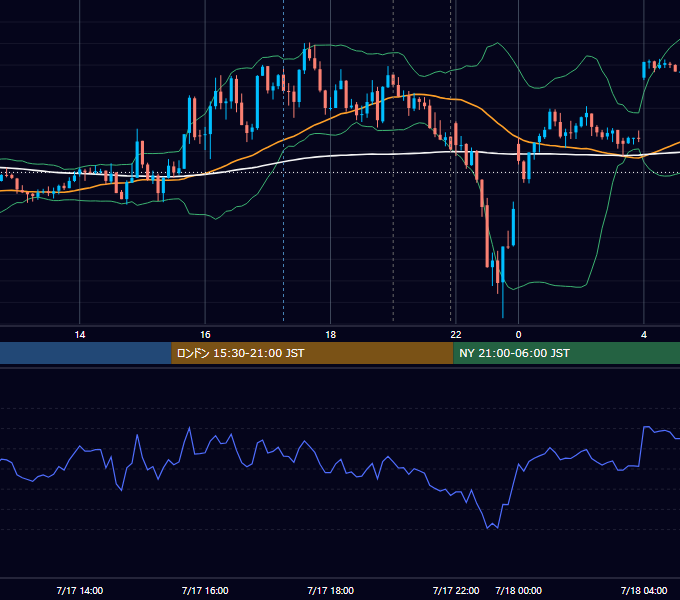Select the NY 21:00-06:00 JST session bar
680x600 pixels.
(566, 353)
